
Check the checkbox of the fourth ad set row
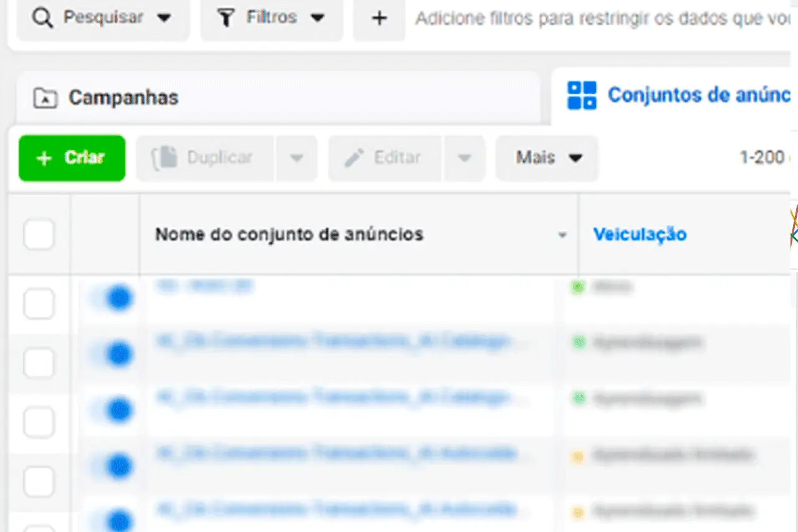click(x=39, y=481)
